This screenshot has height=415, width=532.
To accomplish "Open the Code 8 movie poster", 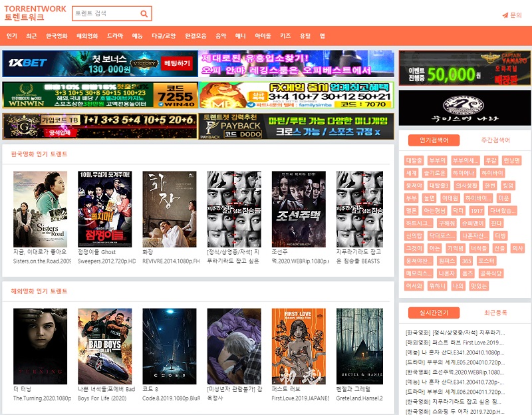I will click(170, 346).
